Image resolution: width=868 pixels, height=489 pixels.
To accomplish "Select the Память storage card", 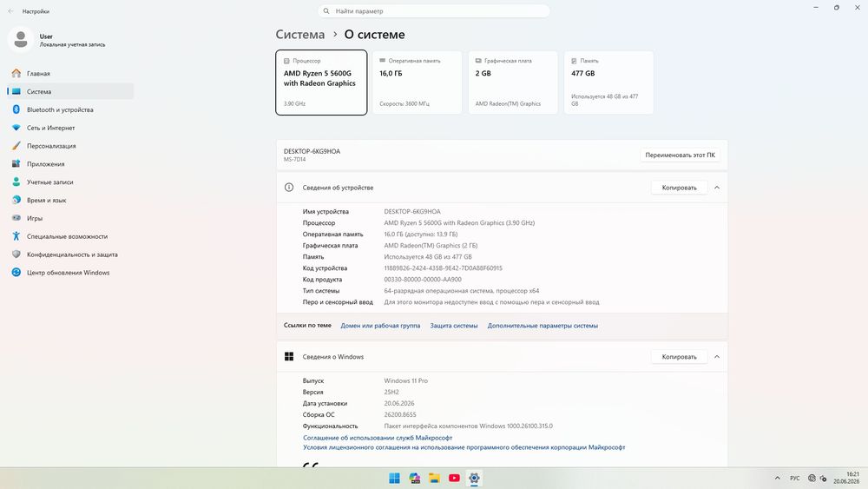I will point(608,83).
